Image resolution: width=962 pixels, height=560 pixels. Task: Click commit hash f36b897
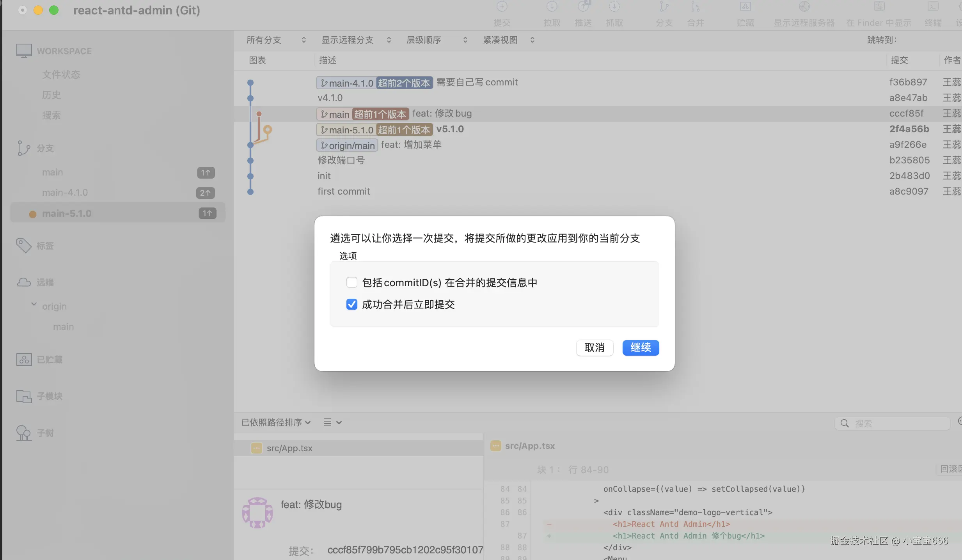(908, 82)
